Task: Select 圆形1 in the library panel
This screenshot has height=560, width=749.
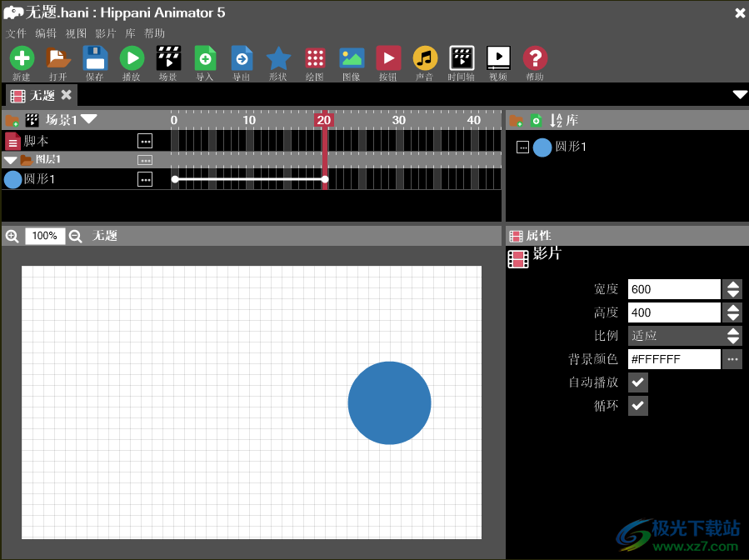Action: [571, 147]
